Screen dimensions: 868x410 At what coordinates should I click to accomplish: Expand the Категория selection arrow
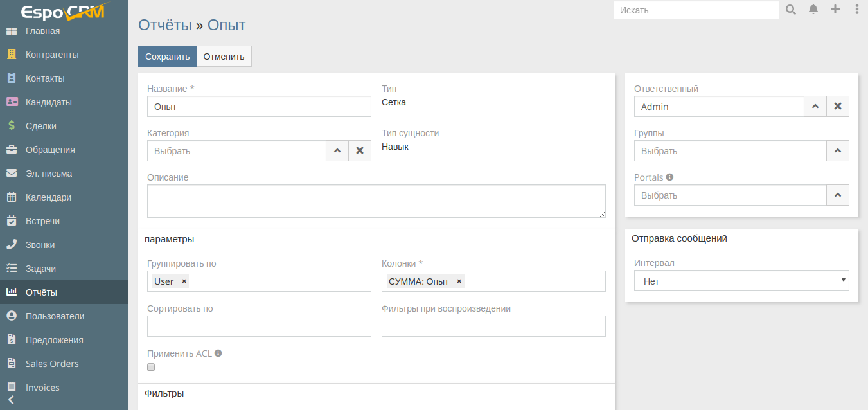point(337,151)
